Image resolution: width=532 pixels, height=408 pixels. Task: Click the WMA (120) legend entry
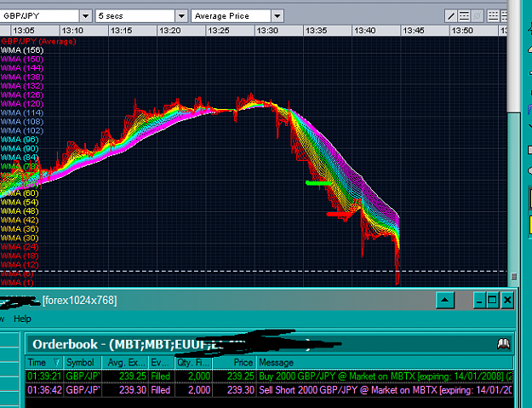[x=22, y=104]
